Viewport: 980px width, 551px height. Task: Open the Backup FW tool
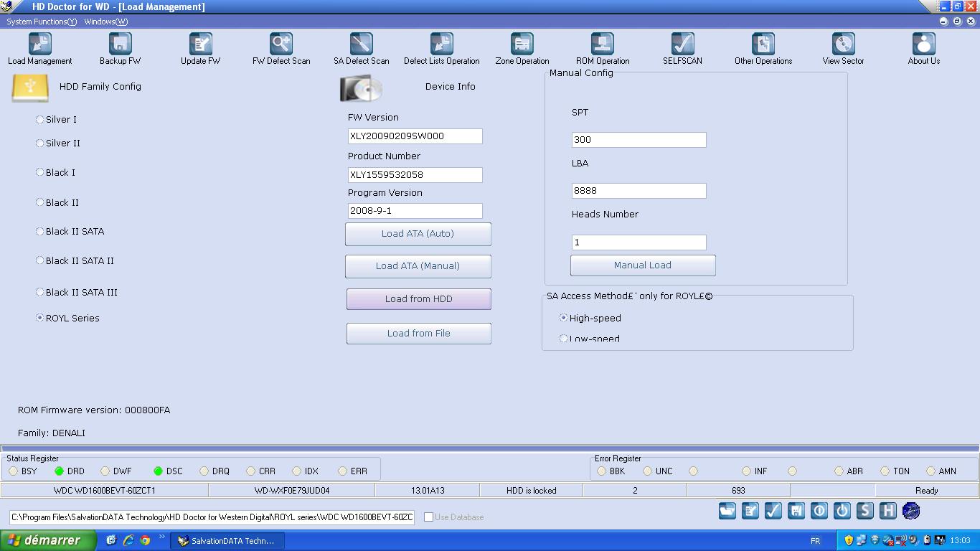click(121, 49)
